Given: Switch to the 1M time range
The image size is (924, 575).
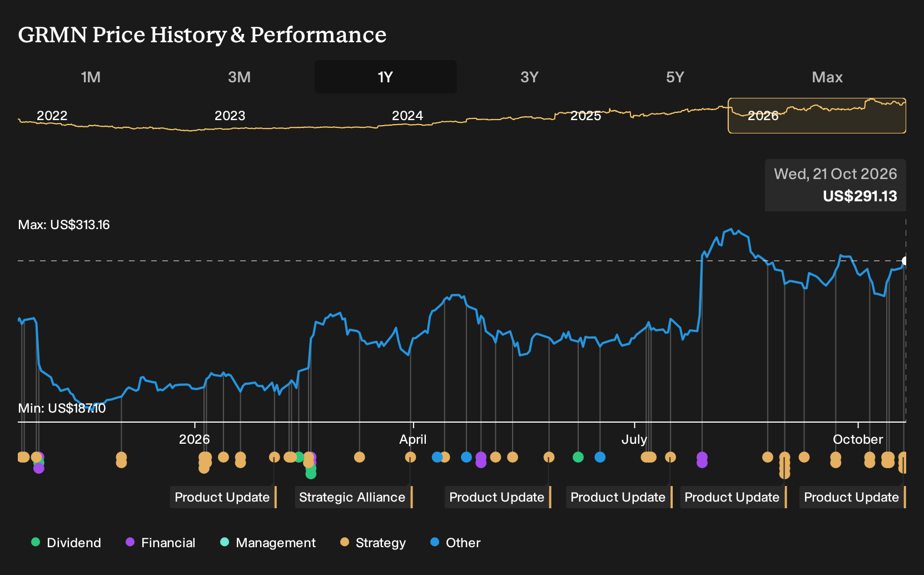Looking at the screenshot, I should coord(91,77).
